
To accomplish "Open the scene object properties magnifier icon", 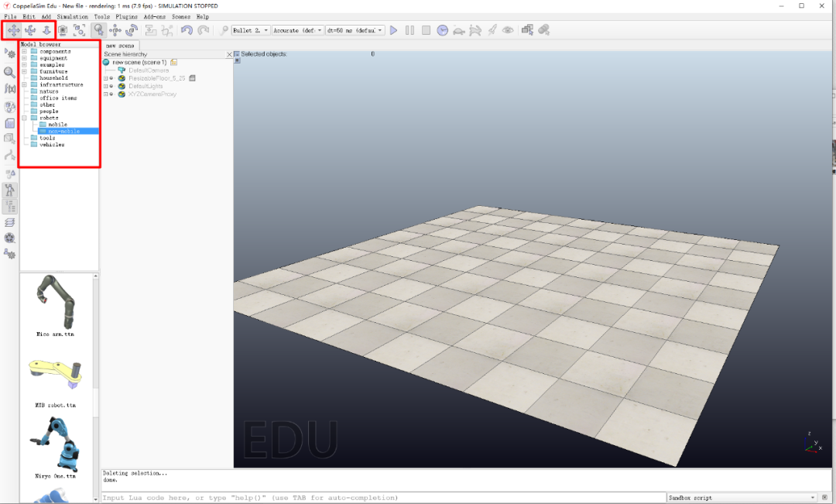I will [10, 72].
